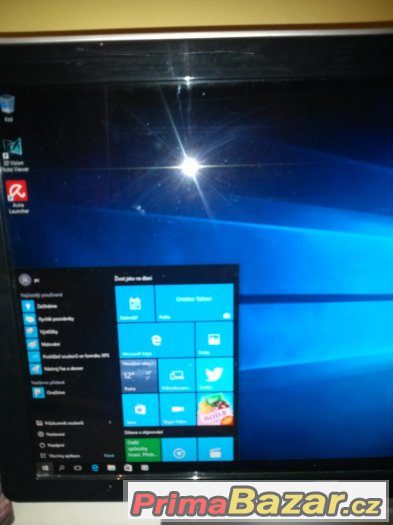Launch the Avira Launcher desktop icon
Screen dimensions: 393x525
pos(17,197)
